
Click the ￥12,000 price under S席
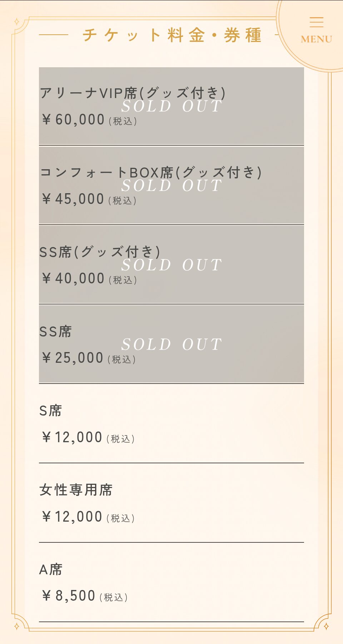click(x=72, y=438)
